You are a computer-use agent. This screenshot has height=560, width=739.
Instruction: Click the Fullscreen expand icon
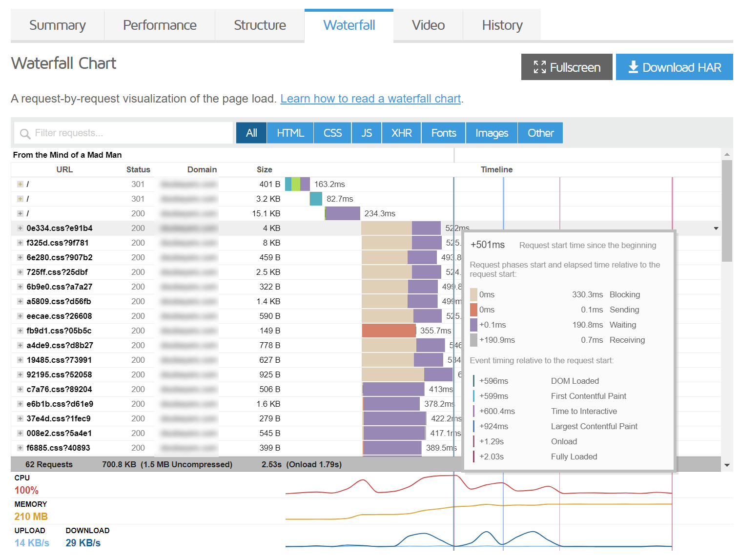pos(539,67)
